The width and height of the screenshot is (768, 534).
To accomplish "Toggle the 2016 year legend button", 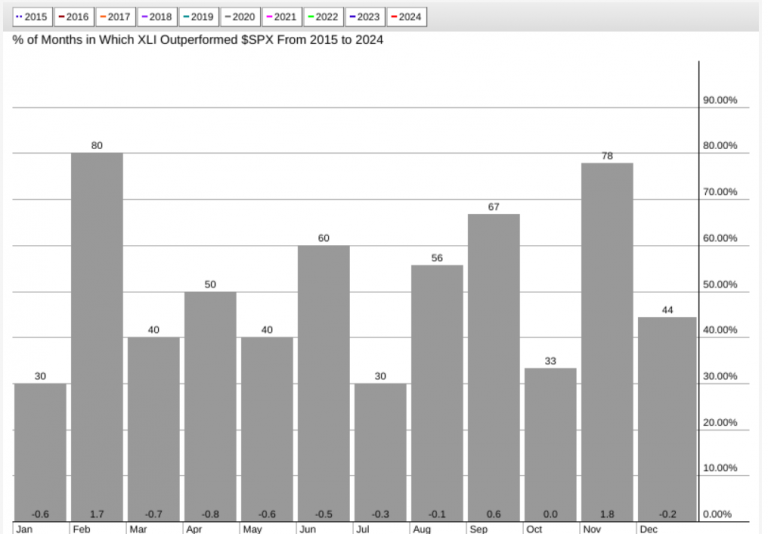I will tap(73, 17).
